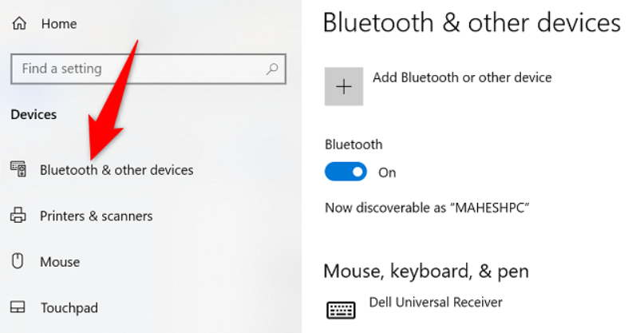Image resolution: width=644 pixels, height=333 pixels.
Task: Click the Bluetooth & other devices sidebar icon
Action: [x=18, y=169]
